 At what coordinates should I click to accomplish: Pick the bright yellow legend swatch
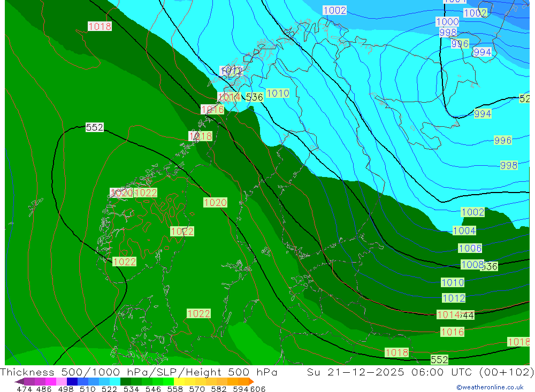click(179, 381)
